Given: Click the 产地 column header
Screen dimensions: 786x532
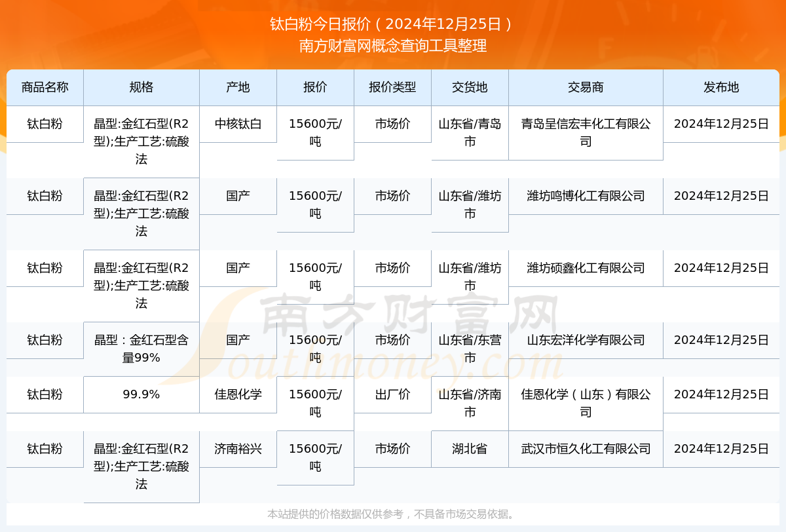Looking at the screenshot, I should coord(238,87).
